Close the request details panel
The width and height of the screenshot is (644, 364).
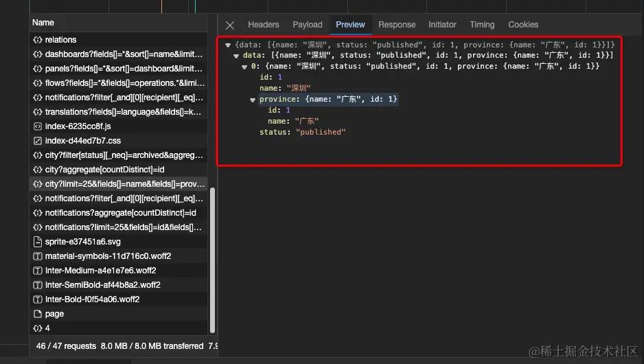[x=230, y=25]
